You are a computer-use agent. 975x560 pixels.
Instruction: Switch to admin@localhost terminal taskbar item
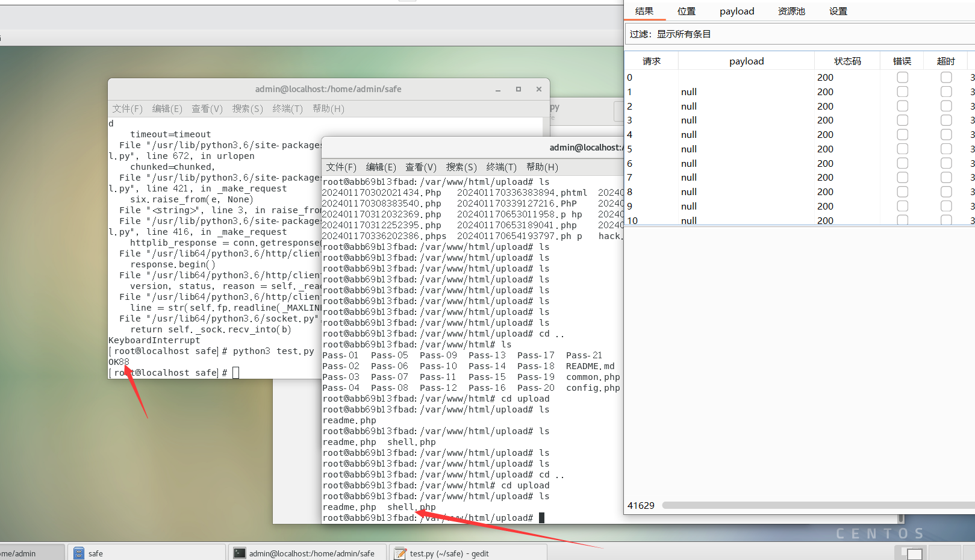point(307,553)
